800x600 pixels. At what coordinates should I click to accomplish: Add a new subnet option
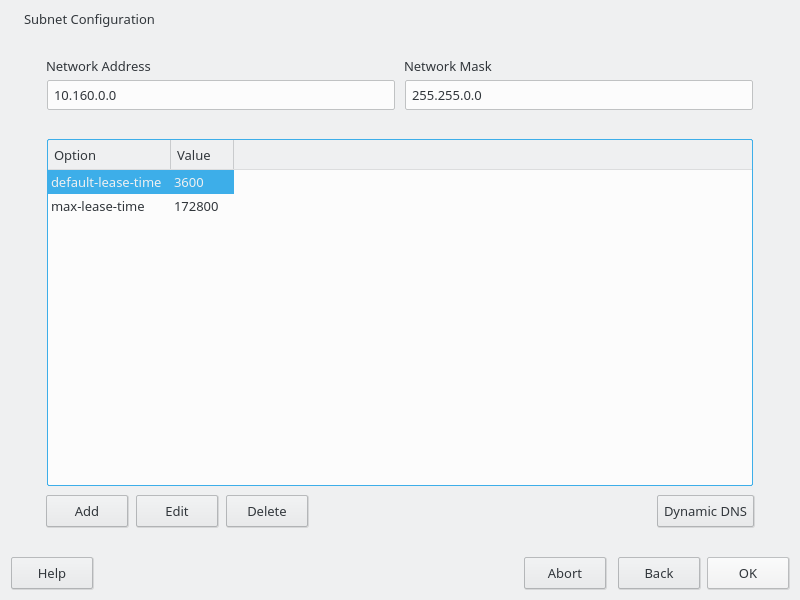tap(87, 511)
